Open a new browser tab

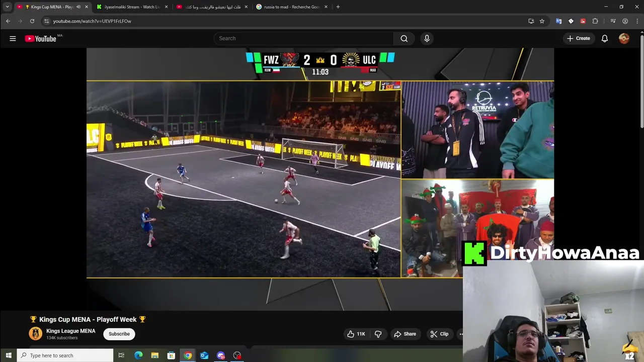point(338,7)
